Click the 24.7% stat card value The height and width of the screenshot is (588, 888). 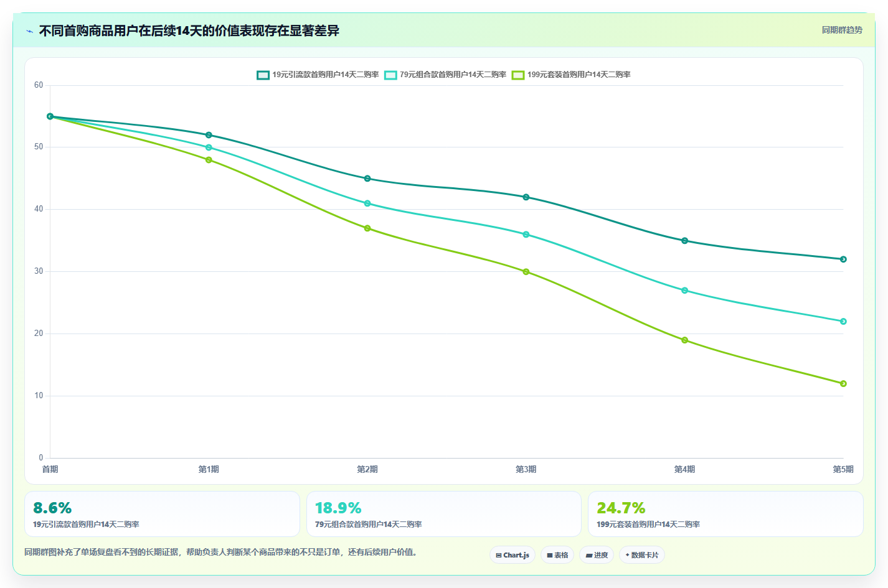(621, 508)
